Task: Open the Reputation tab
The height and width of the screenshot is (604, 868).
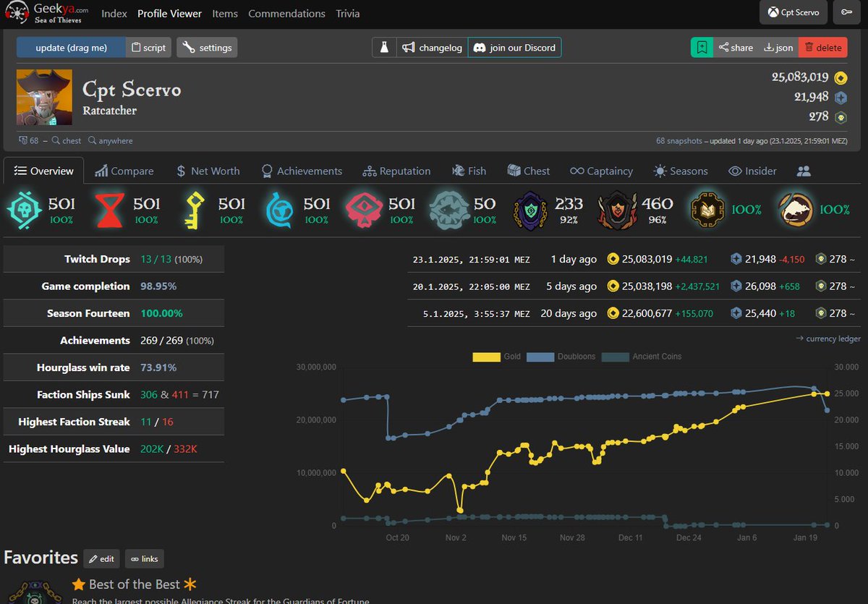Action: (396, 171)
